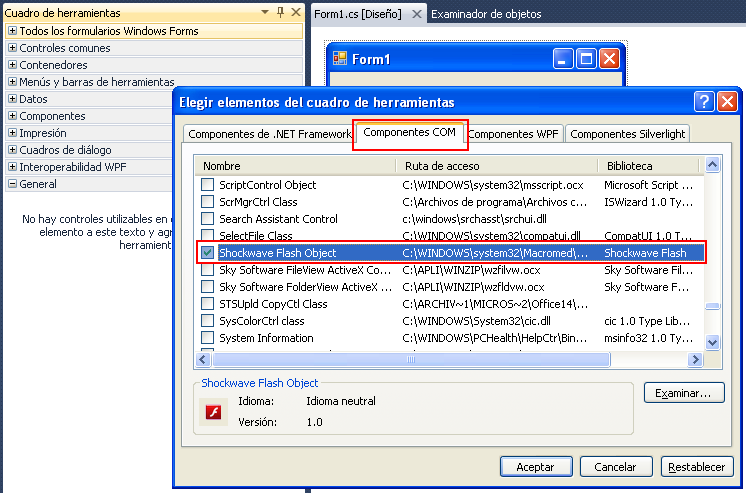Uncheck the Shockwave Flash Object checkbox

207,253
